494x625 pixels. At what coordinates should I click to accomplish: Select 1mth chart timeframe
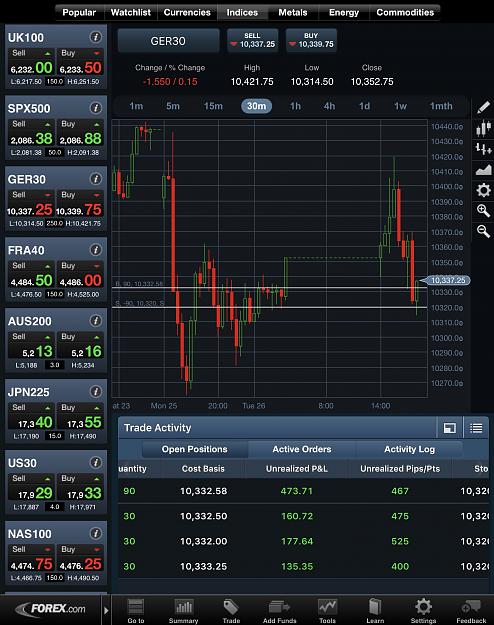click(x=441, y=106)
